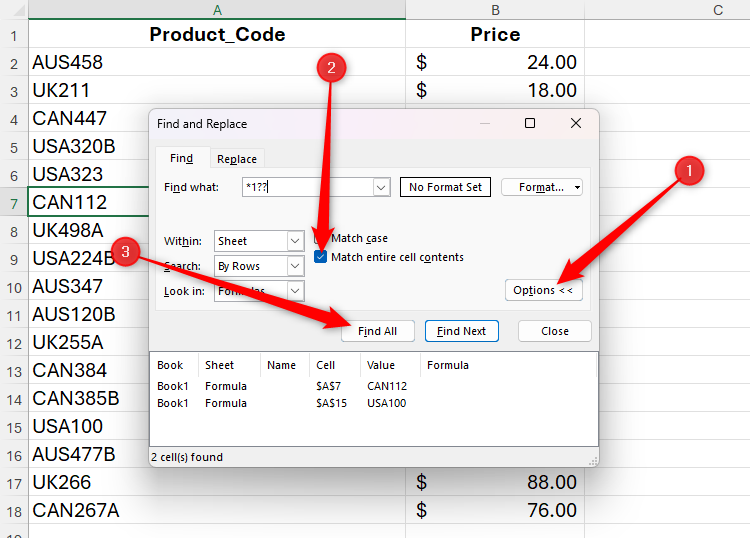Open the Format button dropdown arrow
This screenshot has width=750, height=538.
point(578,187)
